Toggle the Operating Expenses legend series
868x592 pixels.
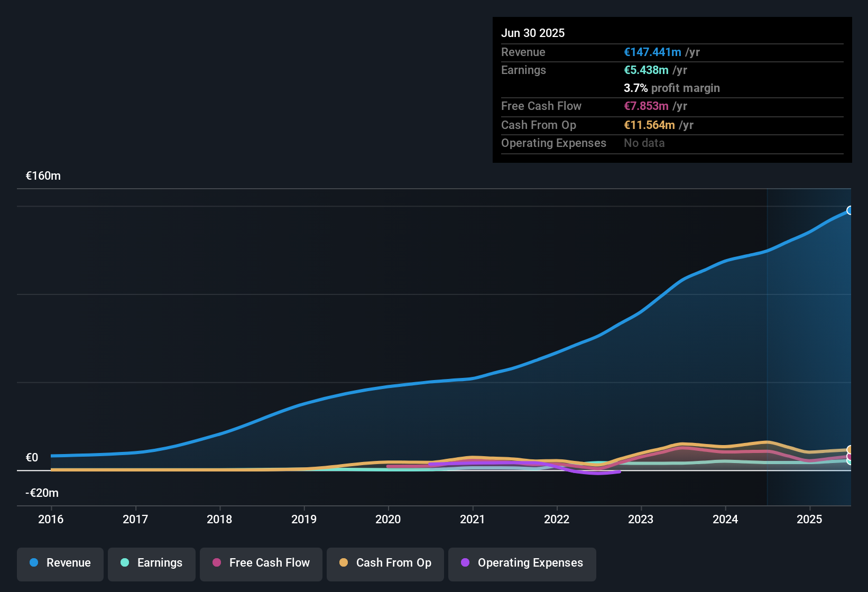522,563
